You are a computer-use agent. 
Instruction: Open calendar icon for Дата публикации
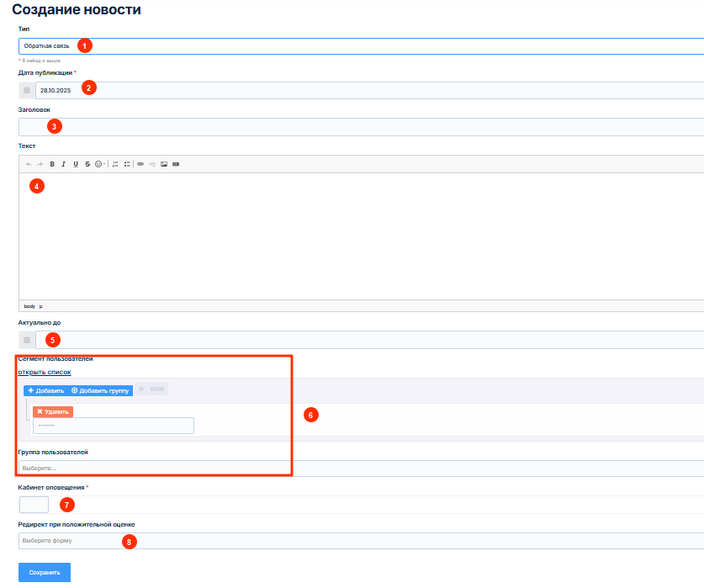click(27, 90)
